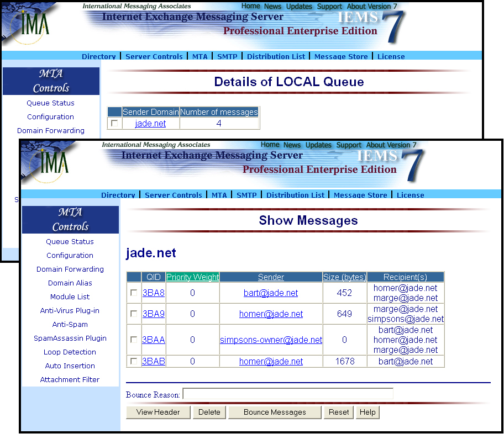Open Queue Status in the front window sidebar
The height and width of the screenshot is (434, 504).
tap(70, 242)
